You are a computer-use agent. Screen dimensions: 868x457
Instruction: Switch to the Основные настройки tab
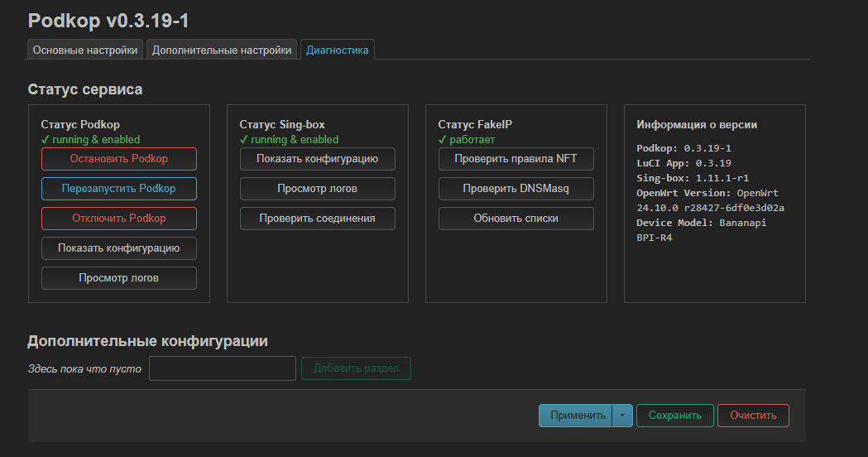(x=85, y=50)
